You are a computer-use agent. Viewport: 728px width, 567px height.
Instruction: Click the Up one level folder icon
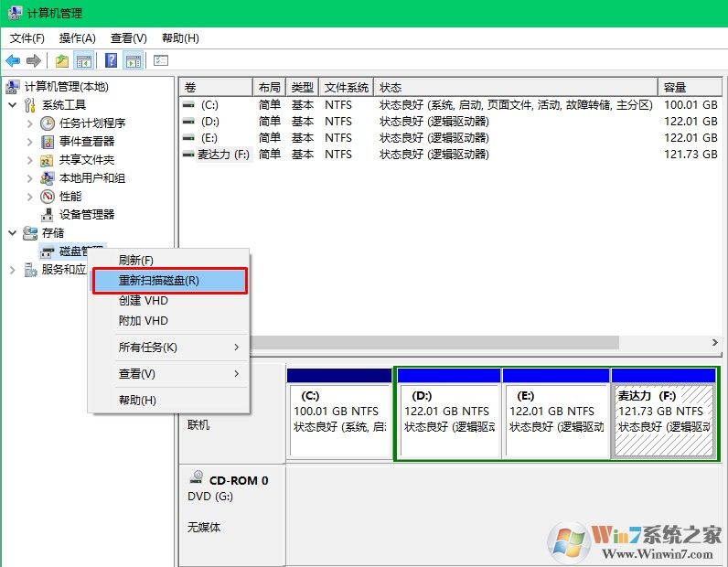pos(61,60)
